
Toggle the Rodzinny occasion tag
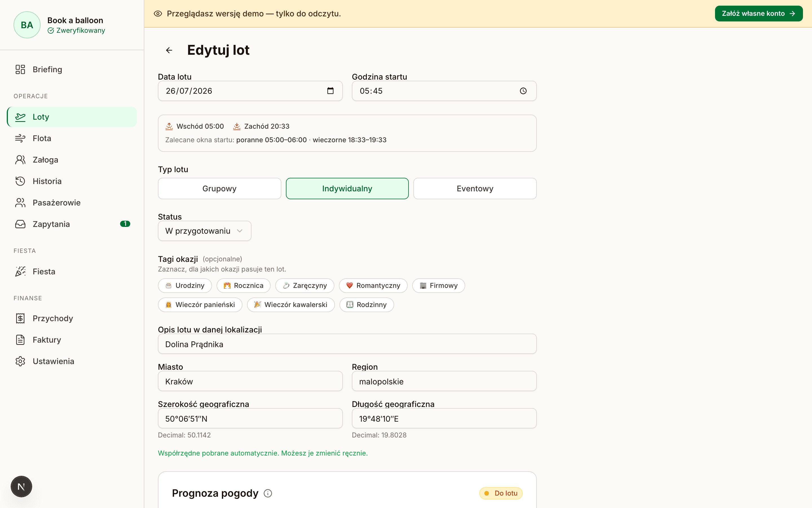pyautogui.click(x=367, y=305)
